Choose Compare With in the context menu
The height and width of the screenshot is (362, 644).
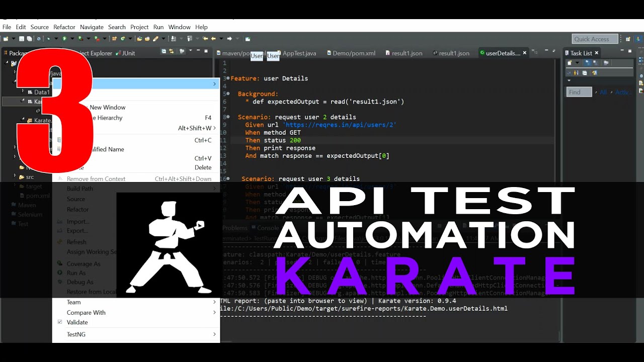[136, 312]
